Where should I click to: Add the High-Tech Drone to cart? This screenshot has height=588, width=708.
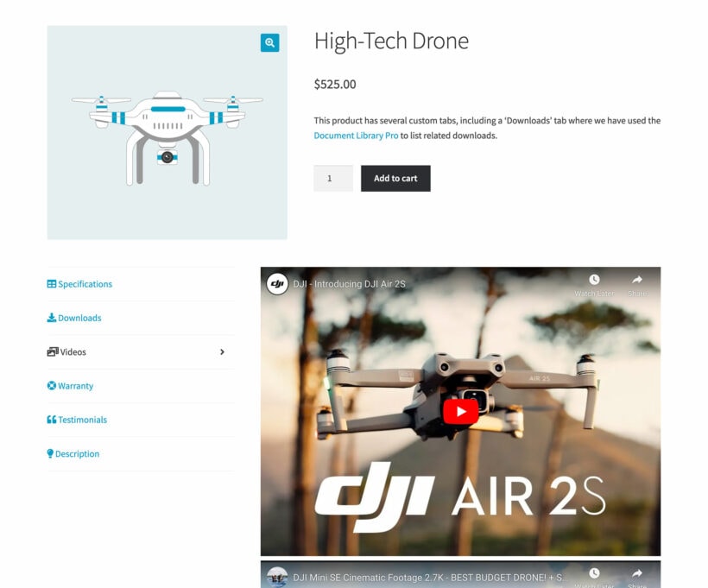(395, 178)
